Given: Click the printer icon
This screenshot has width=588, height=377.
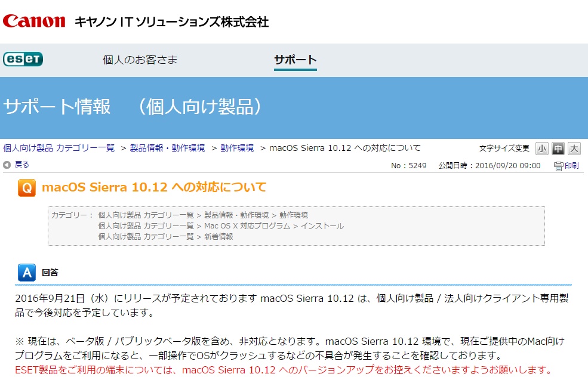Looking at the screenshot, I should click(x=558, y=166).
